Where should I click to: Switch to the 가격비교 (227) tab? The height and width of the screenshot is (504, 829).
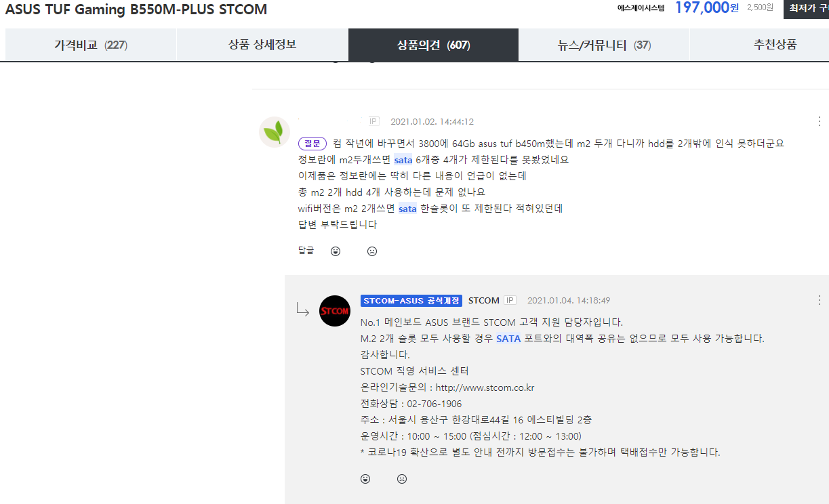click(91, 45)
